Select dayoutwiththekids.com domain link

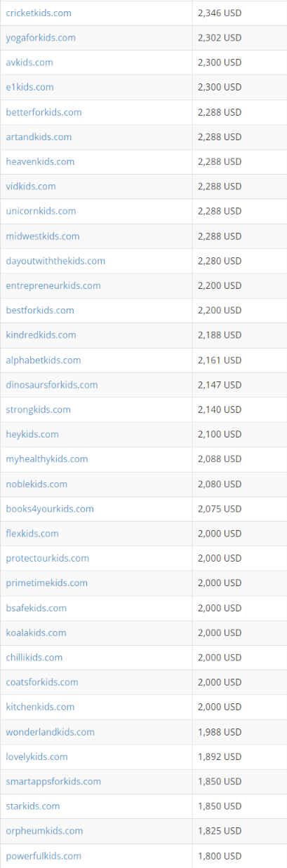[55, 261]
